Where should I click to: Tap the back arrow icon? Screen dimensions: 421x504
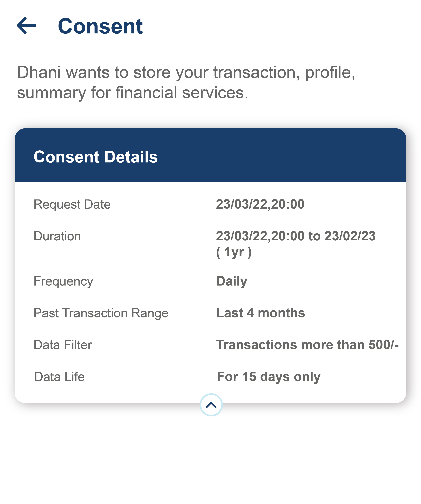(x=27, y=25)
